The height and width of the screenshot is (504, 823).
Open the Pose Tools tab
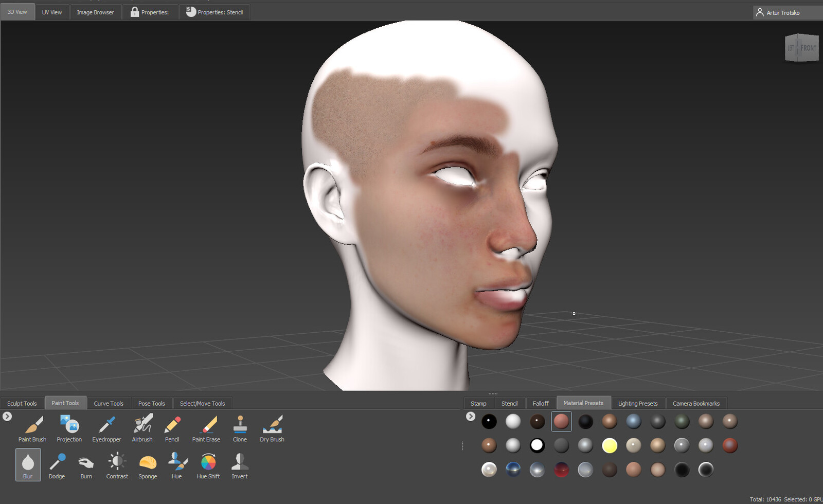click(152, 403)
